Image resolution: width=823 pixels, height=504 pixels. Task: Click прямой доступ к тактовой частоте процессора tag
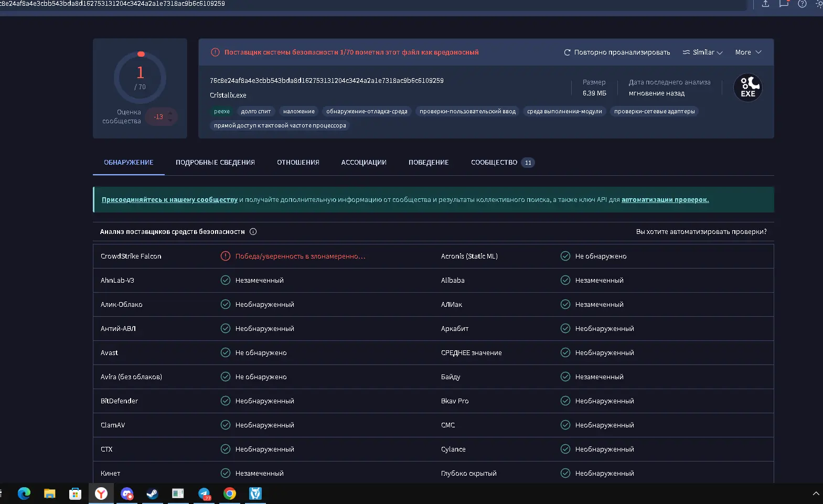(280, 125)
